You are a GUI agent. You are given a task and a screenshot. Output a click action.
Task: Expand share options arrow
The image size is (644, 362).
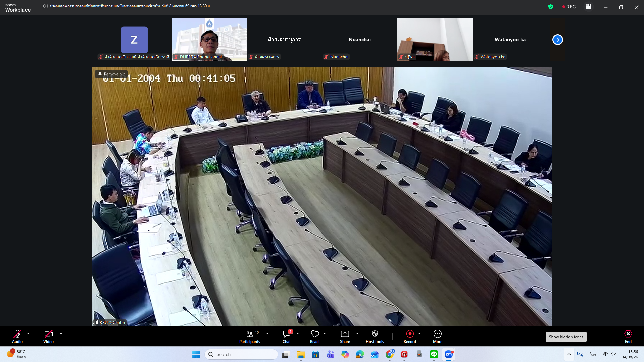tap(357, 334)
